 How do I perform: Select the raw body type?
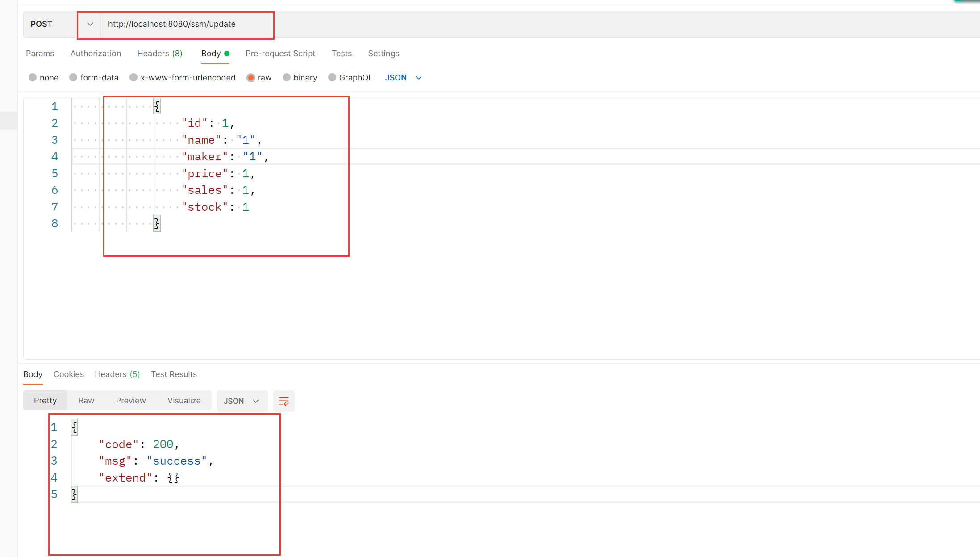259,78
